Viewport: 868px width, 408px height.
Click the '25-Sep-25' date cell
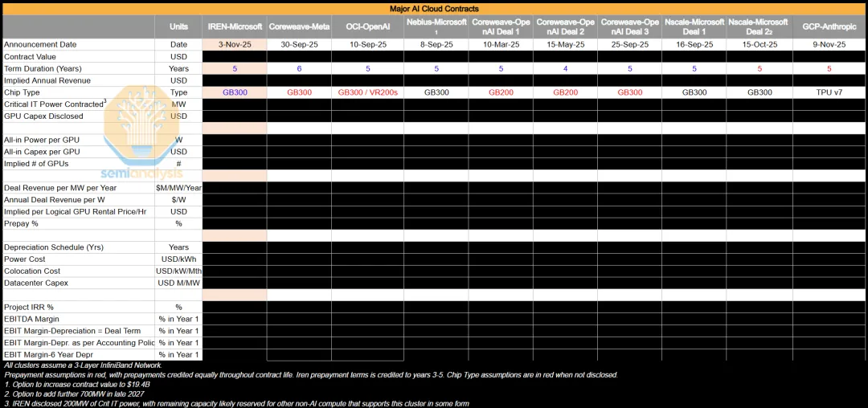630,45
